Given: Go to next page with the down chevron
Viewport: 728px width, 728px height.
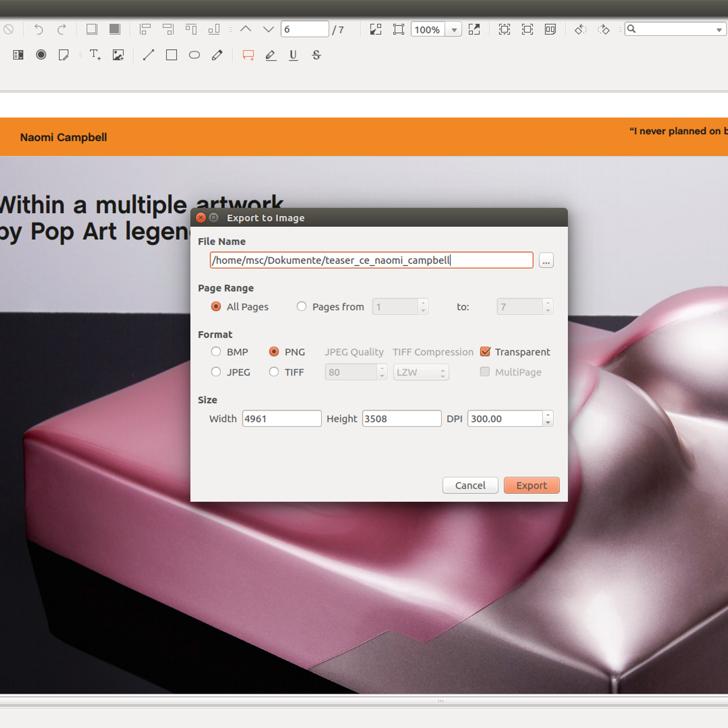Looking at the screenshot, I should [268, 30].
